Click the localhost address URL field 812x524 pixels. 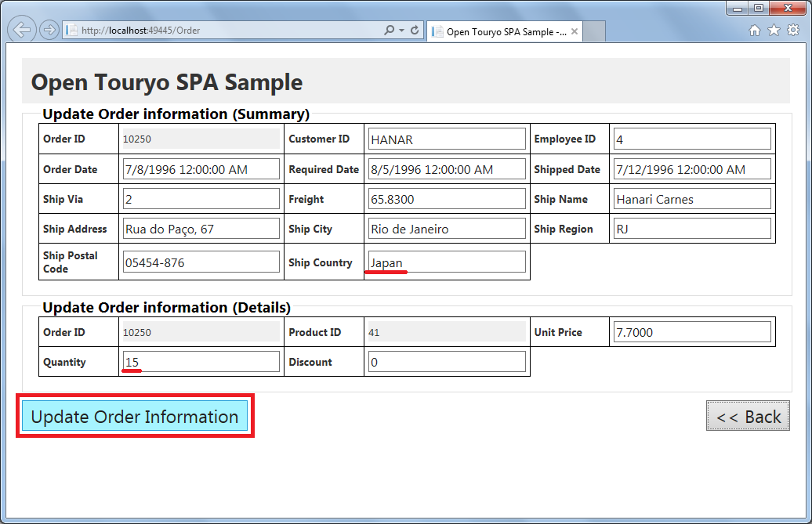click(227, 31)
